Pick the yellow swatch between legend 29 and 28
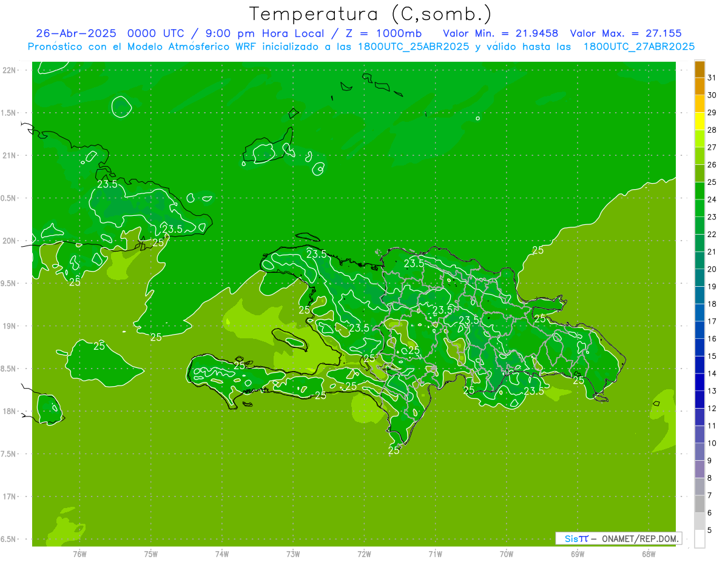Viewport: 728px width, 562px height. coord(699,121)
